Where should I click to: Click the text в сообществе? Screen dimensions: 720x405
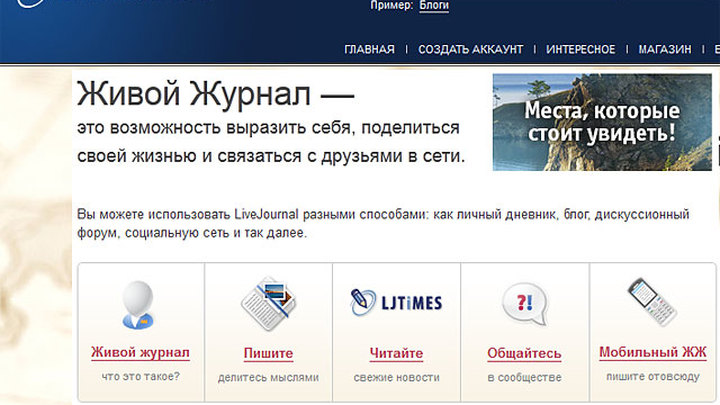(x=524, y=377)
